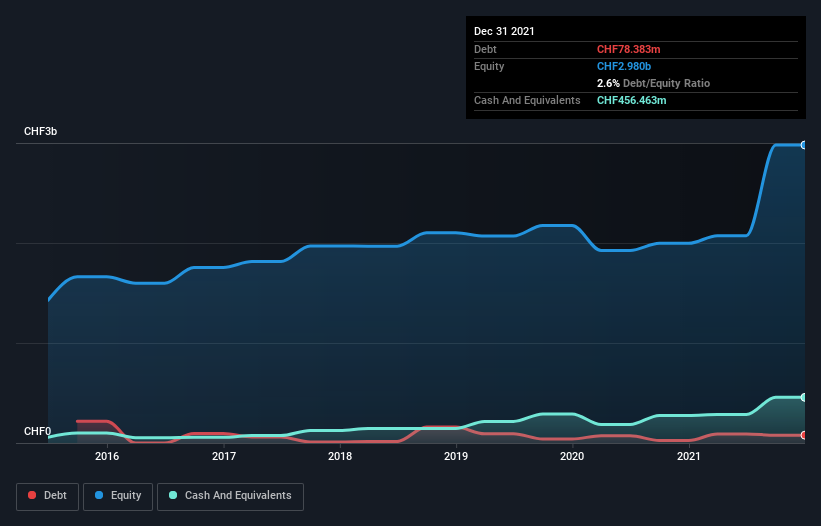Click Cash And Equivalents label in tooltip
821x526 pixels.
coord(527,100)
